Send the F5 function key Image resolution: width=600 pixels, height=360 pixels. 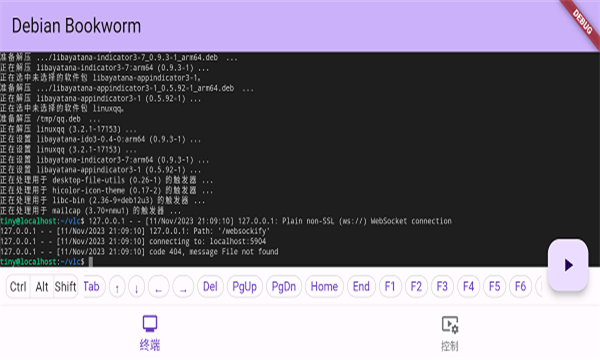494,287
